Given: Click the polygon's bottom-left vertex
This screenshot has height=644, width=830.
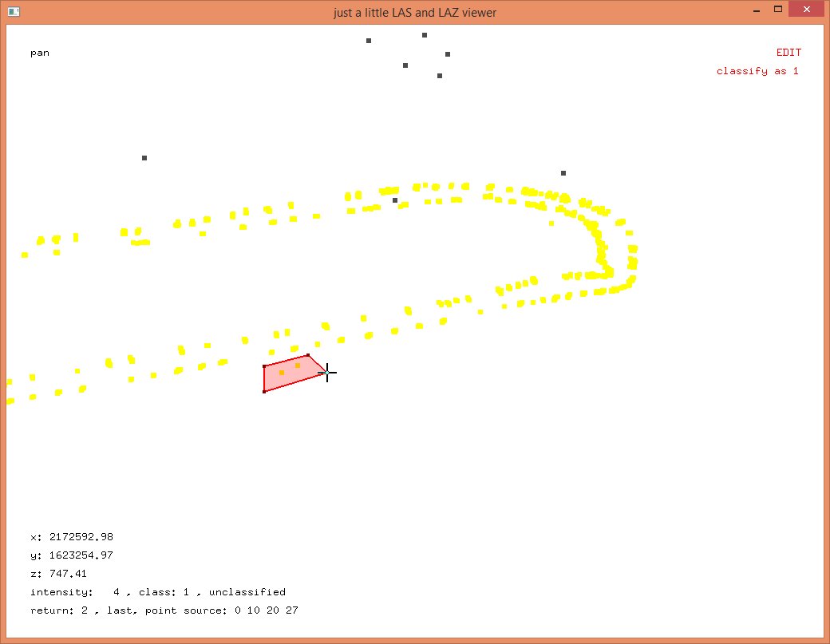Looking at the screenshot, I should point(264,391).
